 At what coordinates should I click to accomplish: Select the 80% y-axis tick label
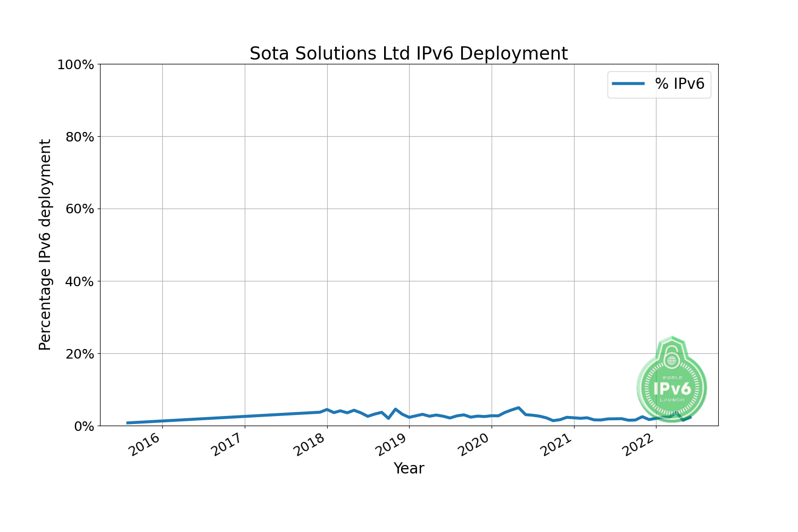pyautogui.click(x=79, y=137)
